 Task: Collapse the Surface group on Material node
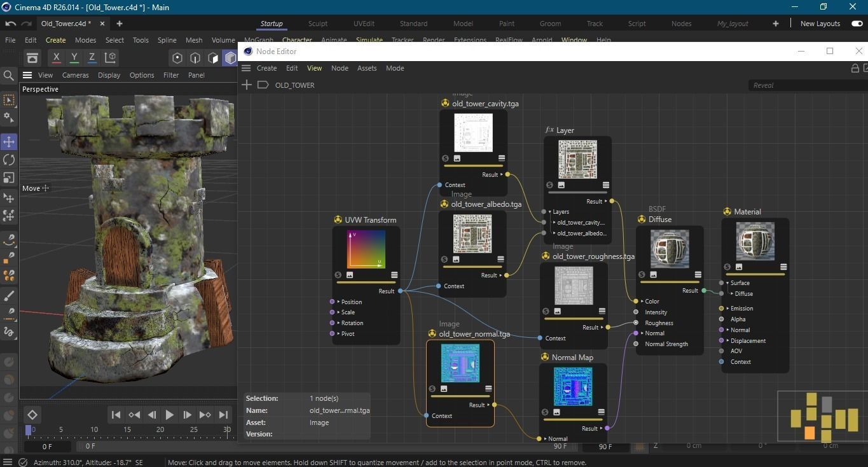[x=727, y=283]
